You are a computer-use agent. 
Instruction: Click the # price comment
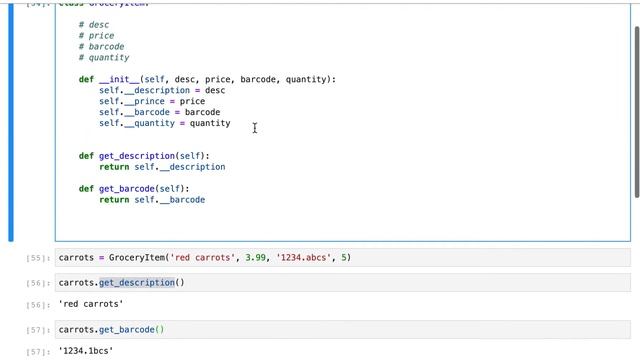[96, 36]
